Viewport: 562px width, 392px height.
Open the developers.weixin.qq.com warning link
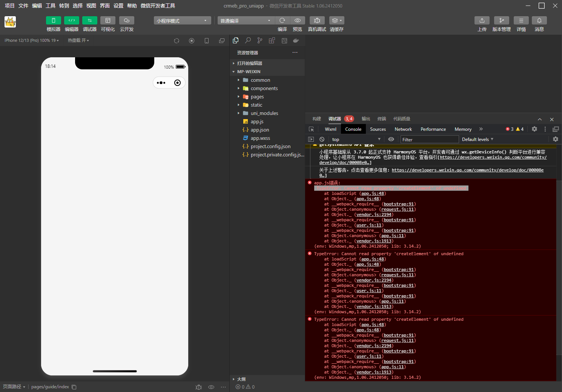(x=467, y=170)
